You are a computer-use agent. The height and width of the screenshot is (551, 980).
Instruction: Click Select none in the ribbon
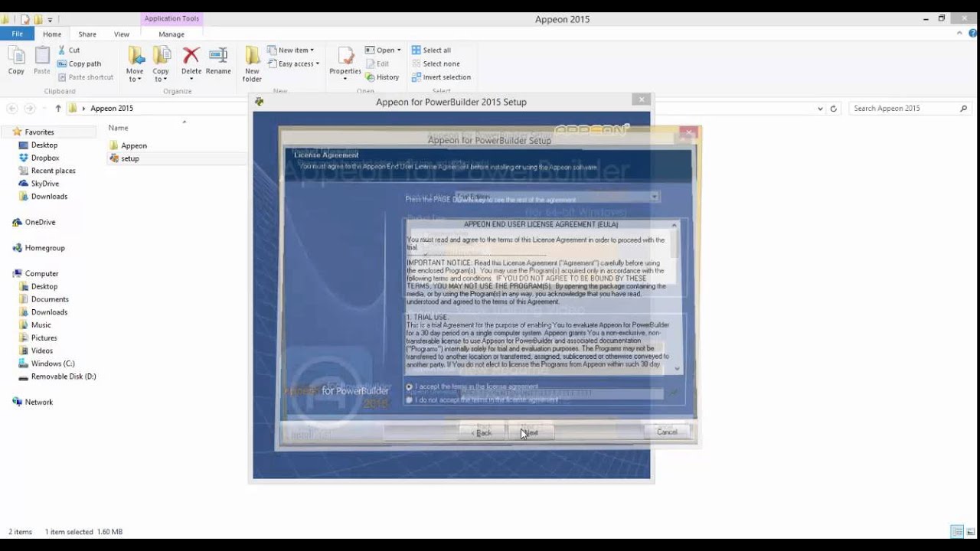point(436,64)
